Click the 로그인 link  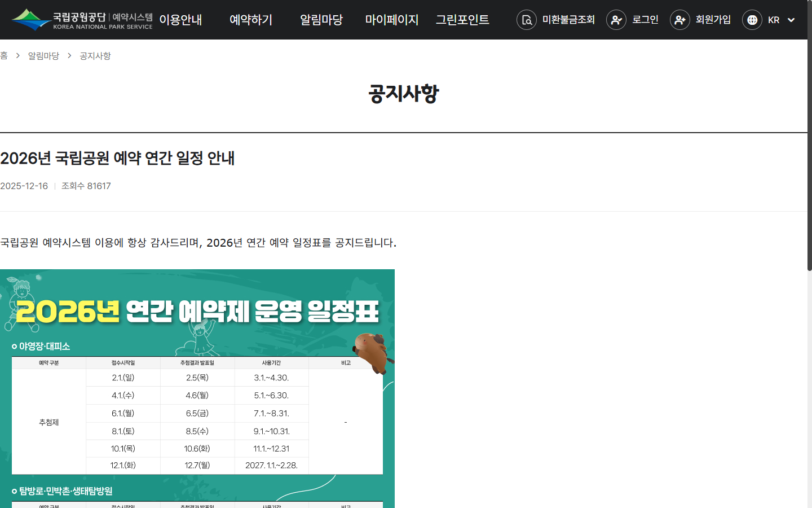point(645,20)
